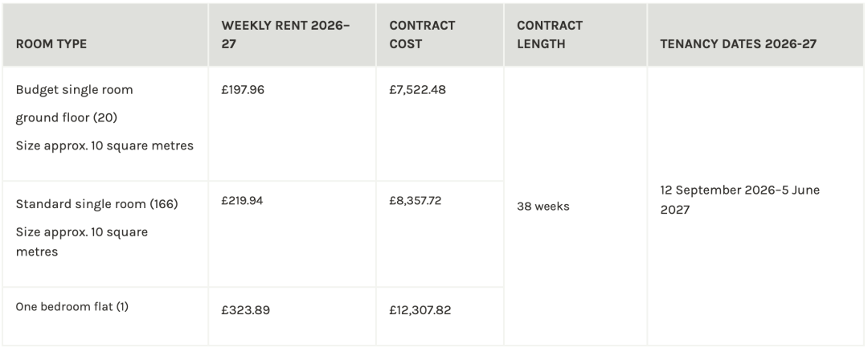Click the Standard single room (166) label

[x=96, y=204]
